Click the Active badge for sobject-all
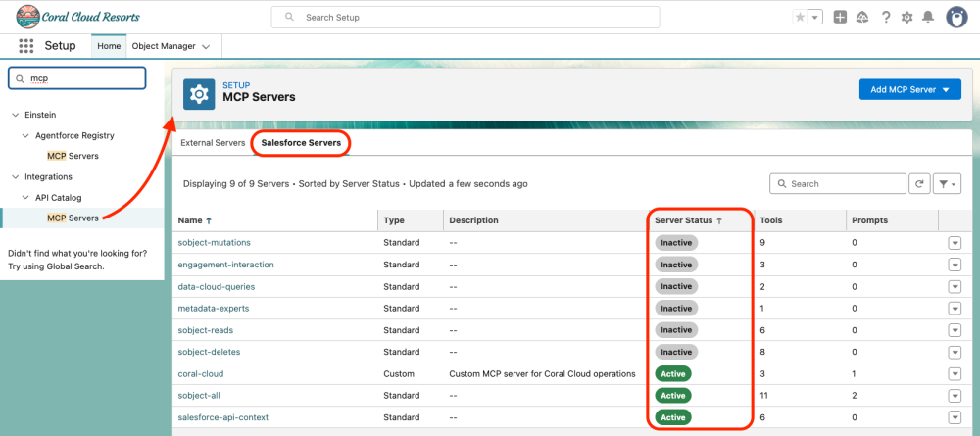980x436 pixels. pyautogui.click(x=673, y=396)
